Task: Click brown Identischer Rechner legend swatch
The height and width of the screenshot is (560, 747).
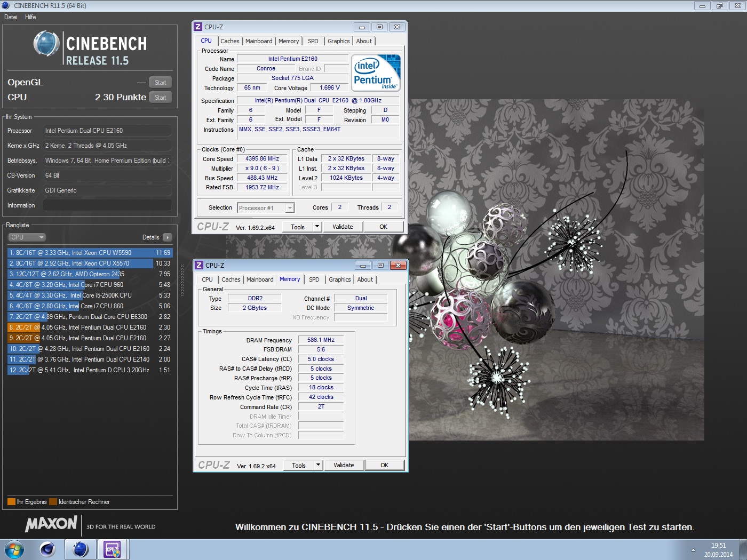Action: pyautogui.click(x=53, y=502)
